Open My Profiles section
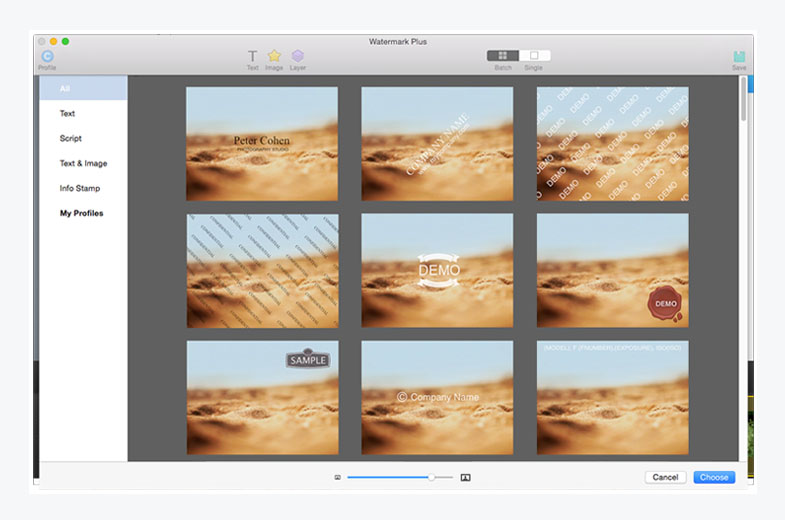 click(x=83, y=213)
